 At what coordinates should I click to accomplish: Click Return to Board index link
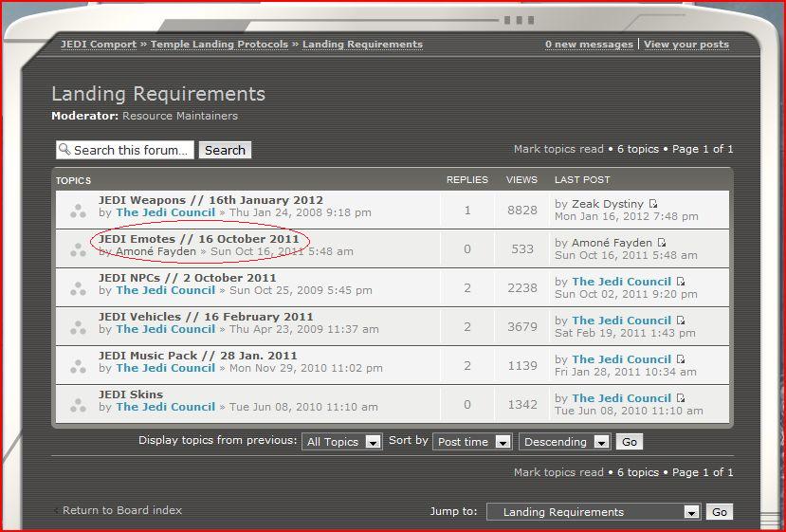122,510
